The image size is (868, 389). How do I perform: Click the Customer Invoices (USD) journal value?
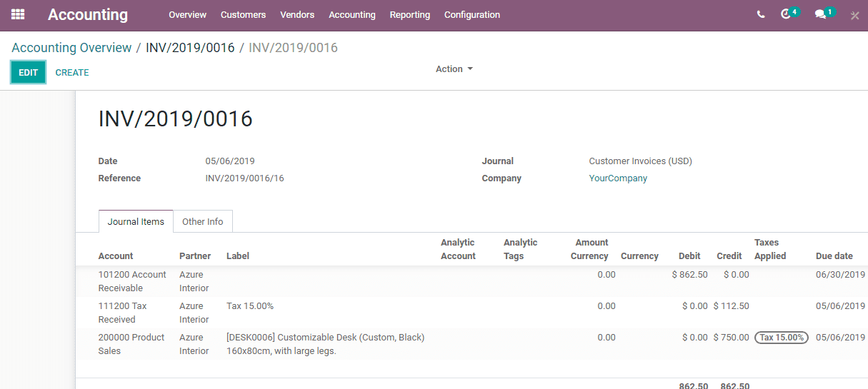(x=641, y=161)
